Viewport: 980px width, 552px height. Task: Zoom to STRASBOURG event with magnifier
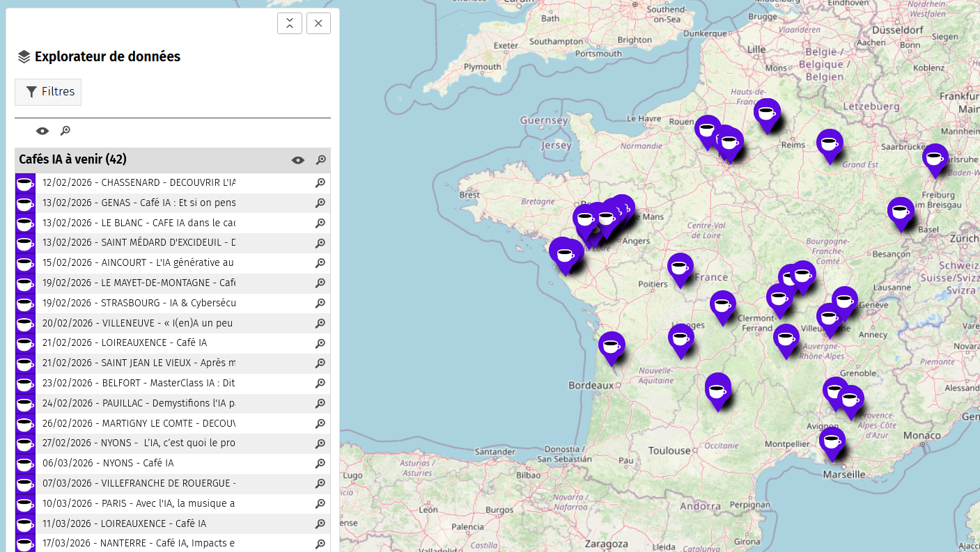click(x=320, y=303)
